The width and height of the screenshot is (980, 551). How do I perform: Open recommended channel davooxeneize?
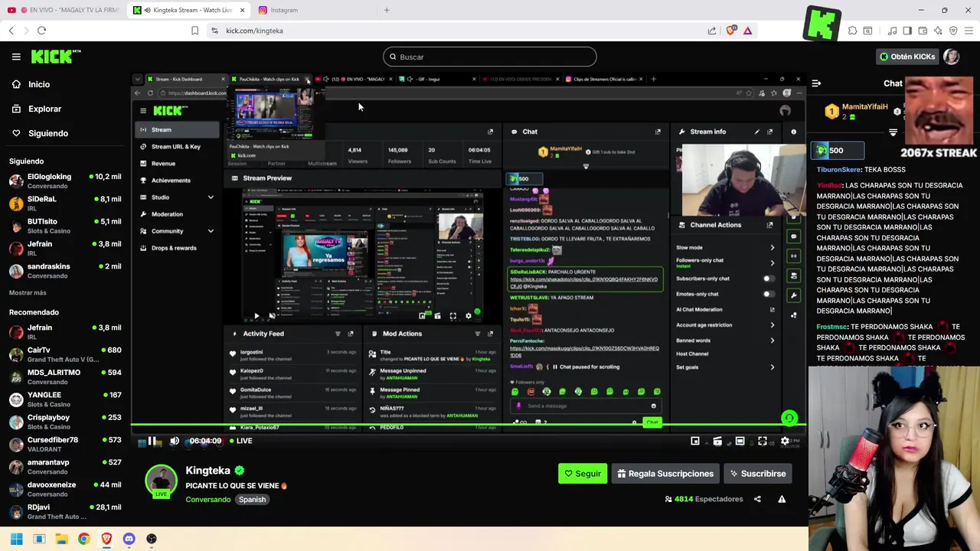(x=65, y=489)
